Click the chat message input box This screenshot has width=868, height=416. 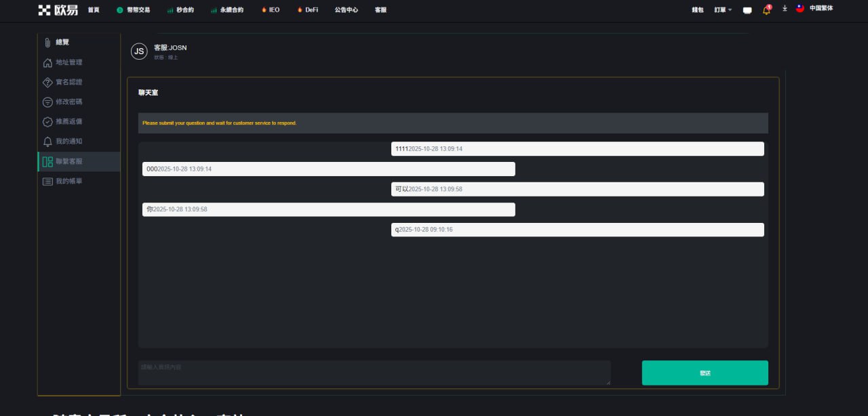374,373
